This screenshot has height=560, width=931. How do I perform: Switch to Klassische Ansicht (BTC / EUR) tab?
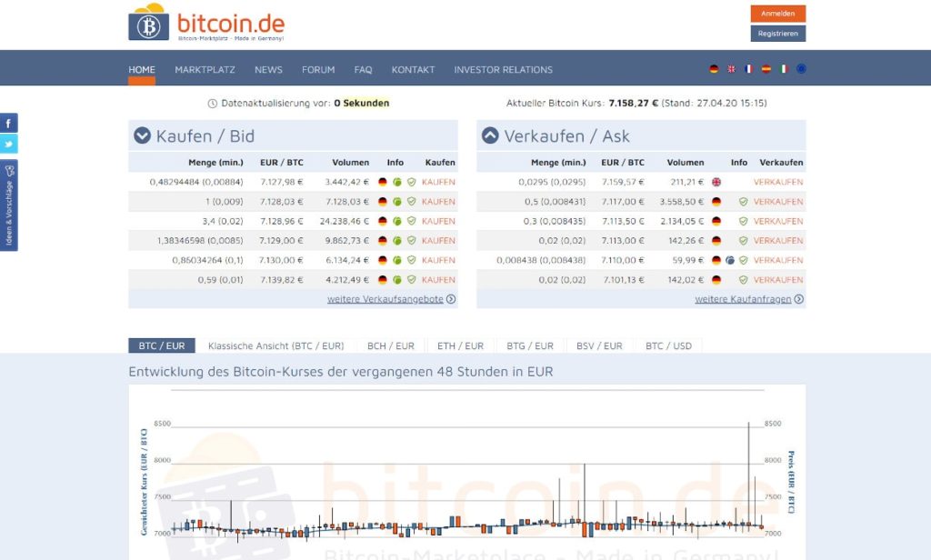pyautogui.click(x=276, y=345)
